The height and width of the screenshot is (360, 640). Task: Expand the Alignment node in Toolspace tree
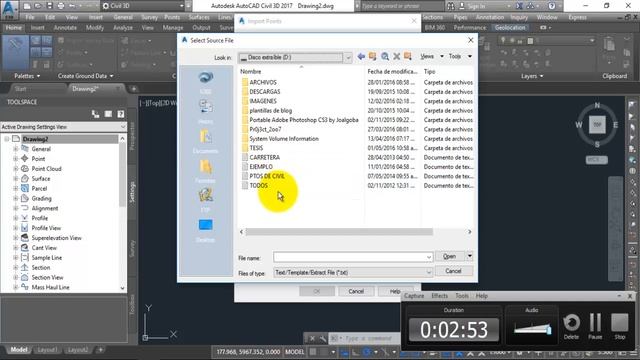coord(16,208)
